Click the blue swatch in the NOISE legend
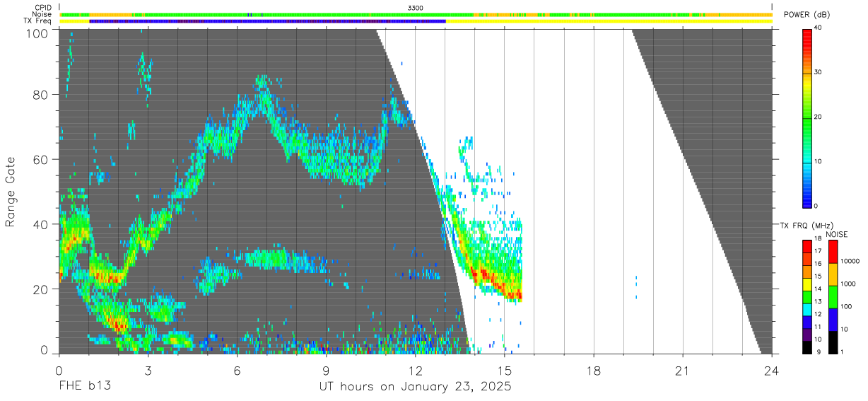Viewport: 868px width, 401px height. pos(833,320)
